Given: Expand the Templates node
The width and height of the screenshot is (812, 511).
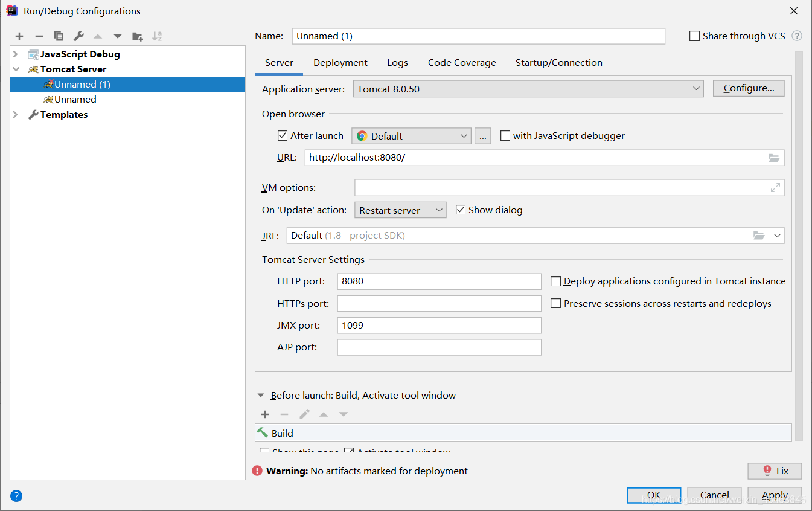Looking at the screenshot, I should coord(16,115).
